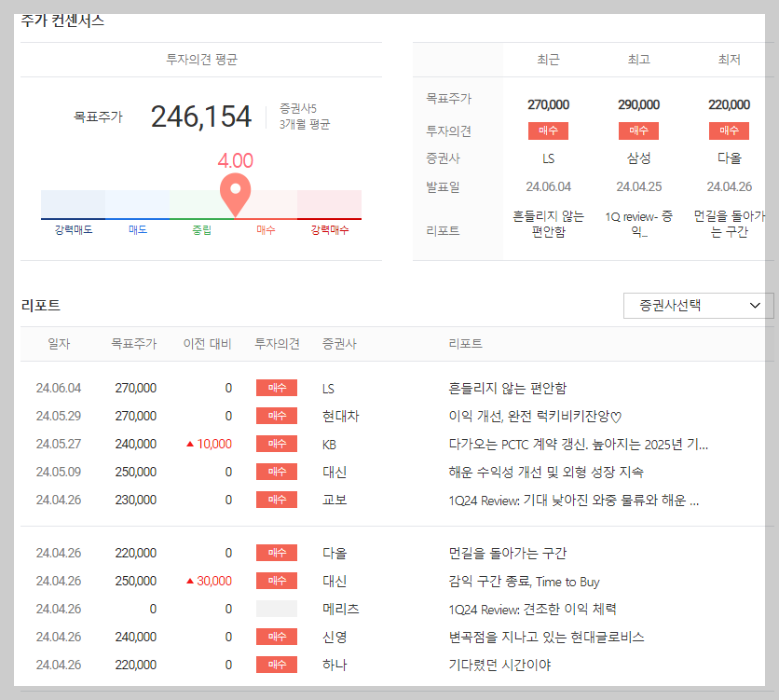Click the 일자 column header
The image size is (779, 700).
(x=59, y=344)
